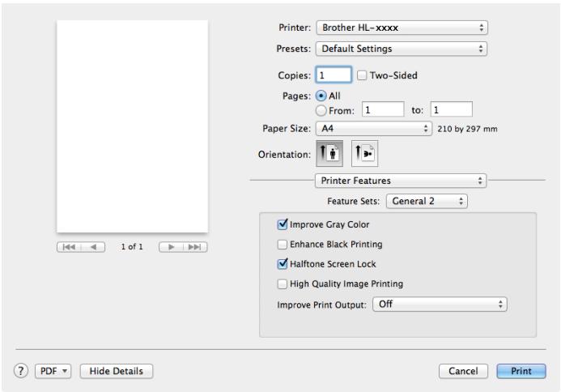561x392 pixels.
Task: Select the All pages radio button
Action: 321,96
